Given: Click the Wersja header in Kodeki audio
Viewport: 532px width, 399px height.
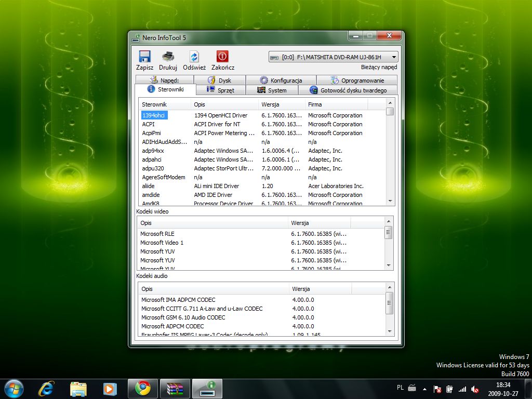Looking at the screenshot, I should tap(320, 289).
